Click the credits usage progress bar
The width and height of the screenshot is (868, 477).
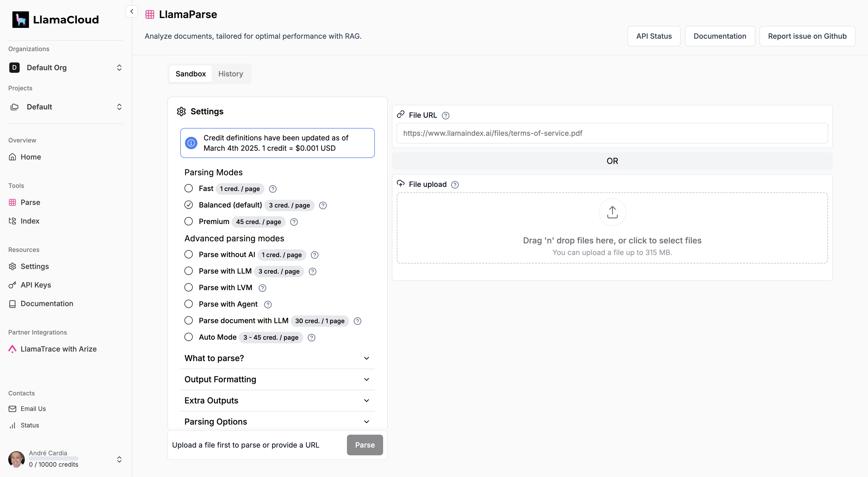[53, 458]
